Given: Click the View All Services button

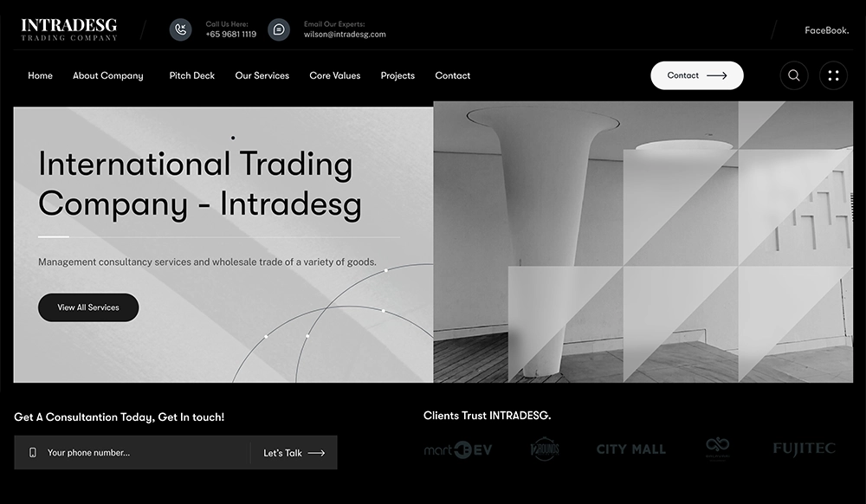Looking at the screenshot, I should (88, 307).
